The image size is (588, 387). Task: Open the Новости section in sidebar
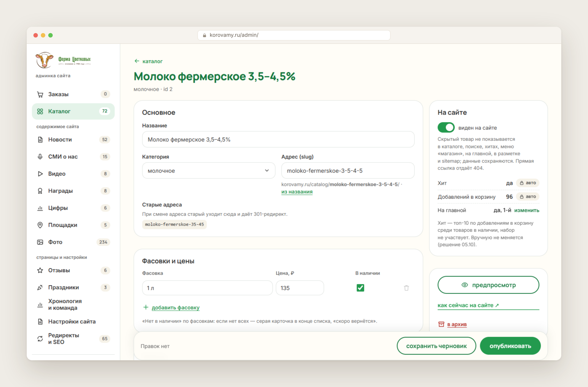73,140
